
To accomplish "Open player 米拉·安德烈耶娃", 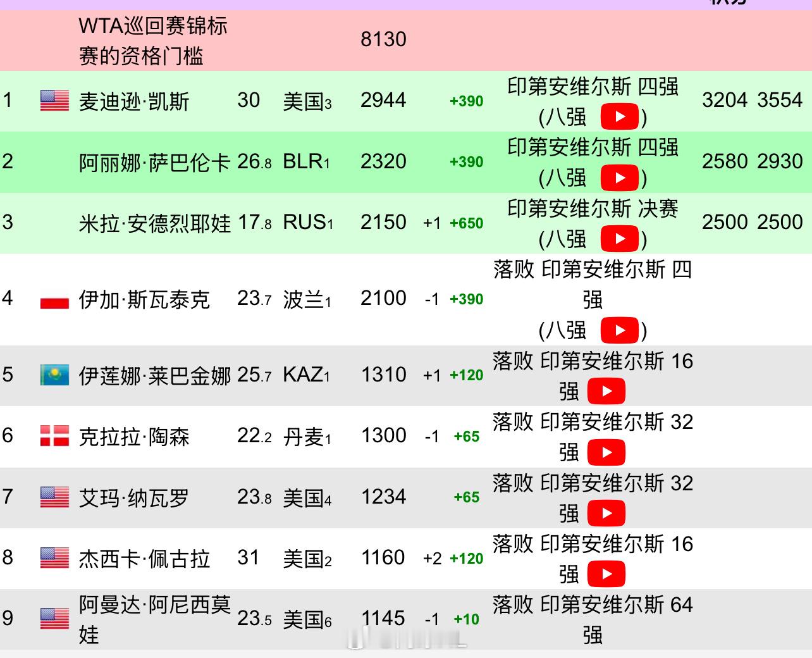I will 154,223.
